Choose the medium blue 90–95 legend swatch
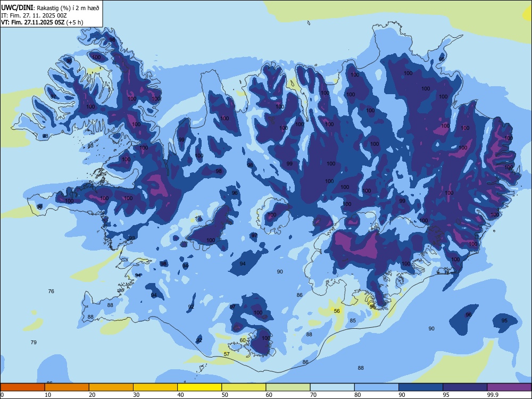 (421, 387)
